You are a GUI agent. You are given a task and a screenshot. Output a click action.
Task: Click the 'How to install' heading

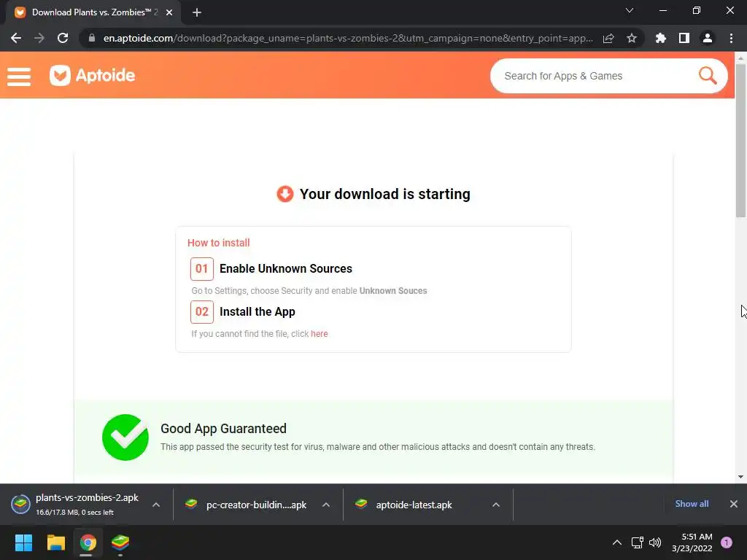pyautogui.click(x=218, y=243)
